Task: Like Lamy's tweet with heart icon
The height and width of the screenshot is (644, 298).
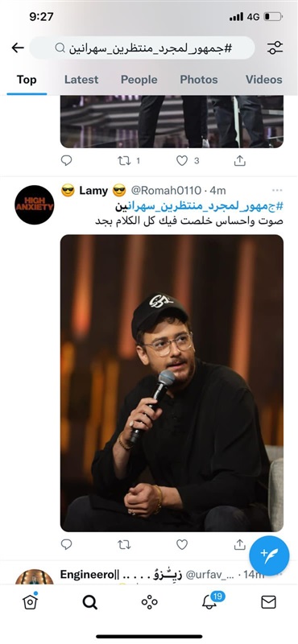Action: click(x=182, y=545)
